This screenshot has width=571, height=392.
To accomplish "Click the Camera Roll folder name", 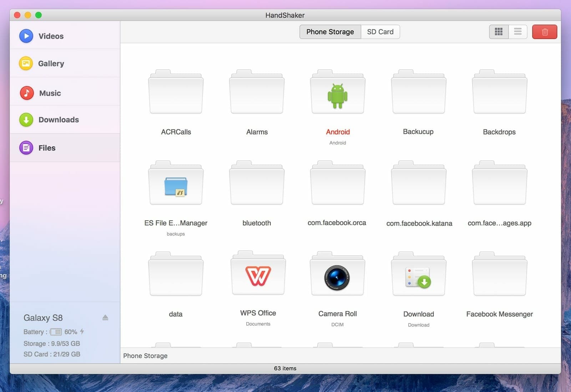I will (338, 314).
